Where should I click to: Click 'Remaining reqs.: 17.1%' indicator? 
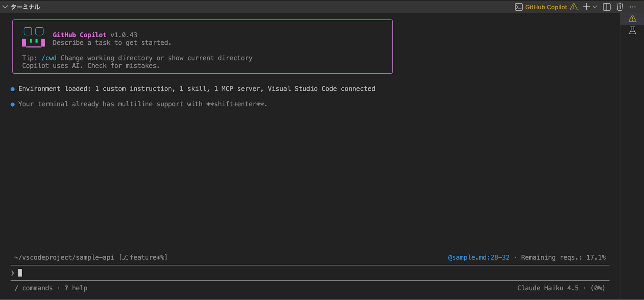tap(563, 258)
